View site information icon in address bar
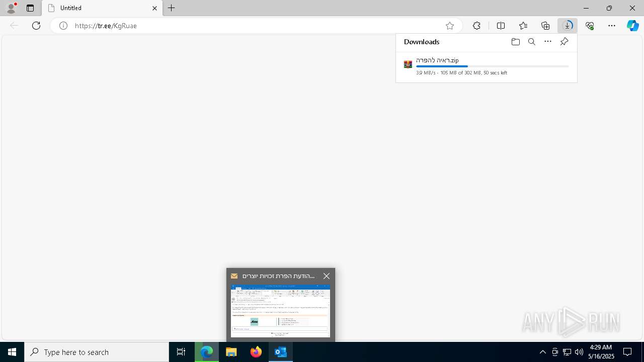 coord(63,26)
